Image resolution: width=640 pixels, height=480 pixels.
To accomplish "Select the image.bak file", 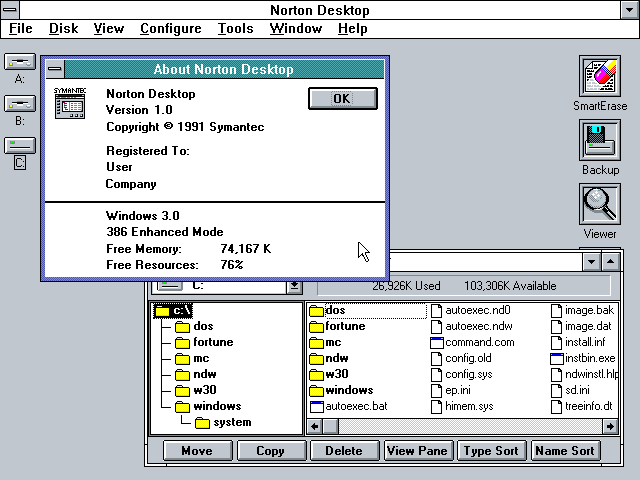I will (x=582, y=311).
